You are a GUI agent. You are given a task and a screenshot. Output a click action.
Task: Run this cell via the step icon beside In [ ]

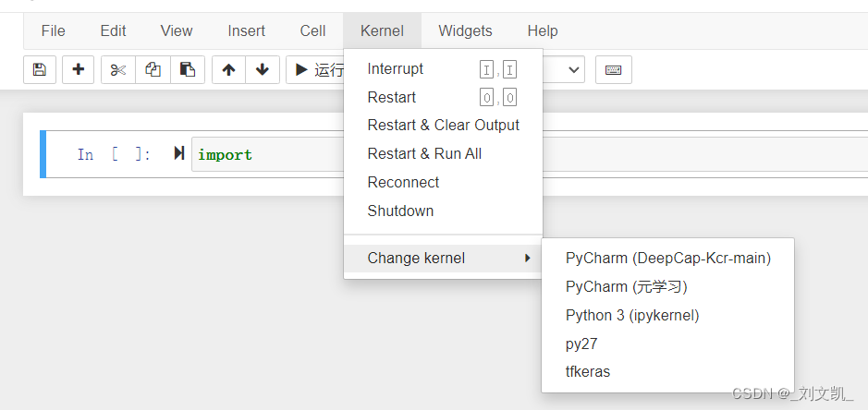(178, 153)
